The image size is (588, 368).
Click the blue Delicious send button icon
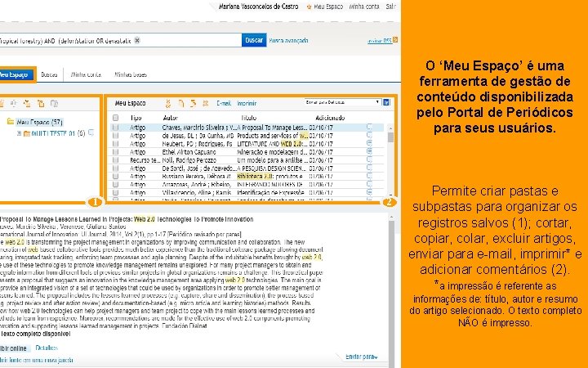386,102
